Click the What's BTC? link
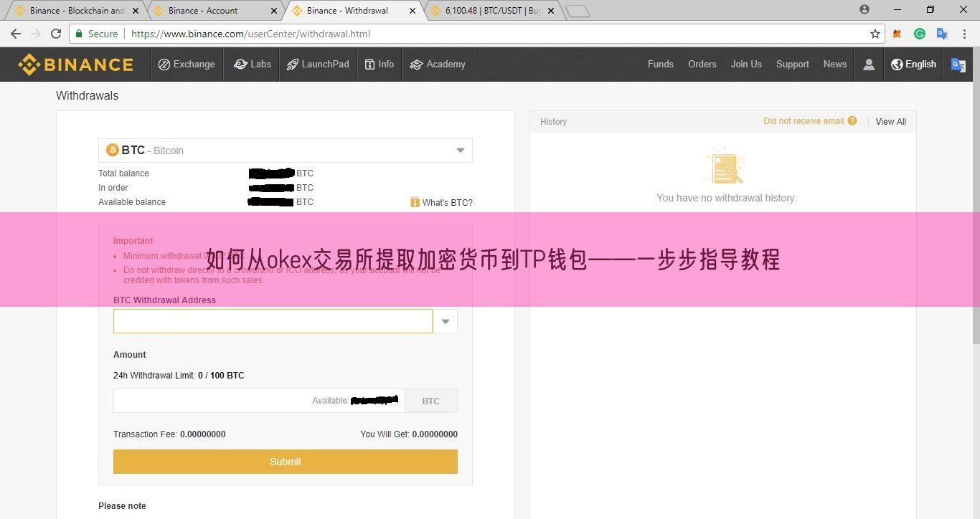 pos(447,203)
